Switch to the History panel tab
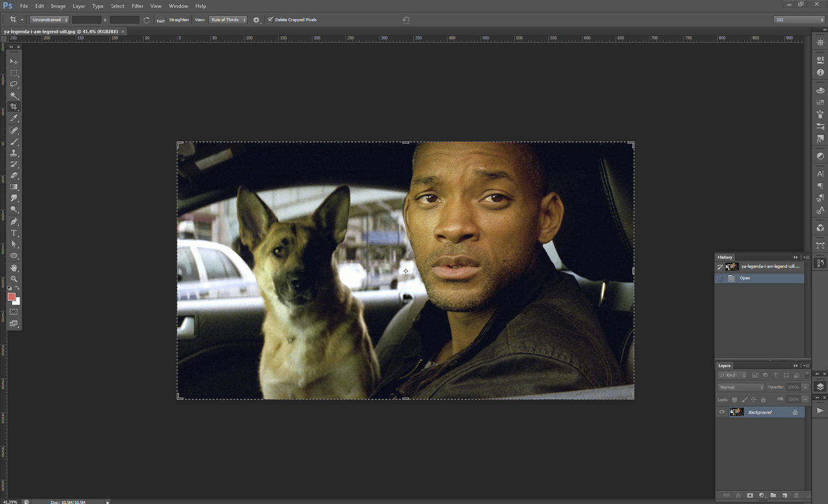Screen dimensions: 828x504 pos(725,257)
